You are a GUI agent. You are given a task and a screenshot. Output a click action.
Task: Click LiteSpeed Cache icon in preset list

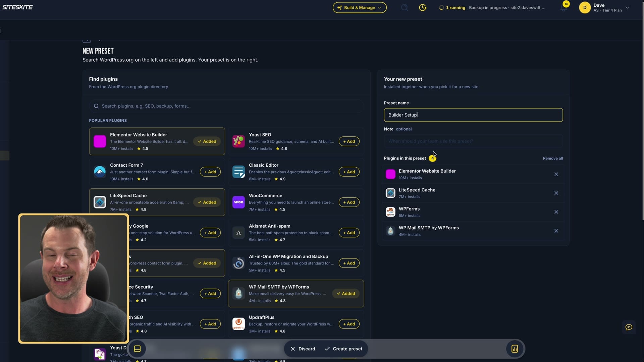[390, 193]
